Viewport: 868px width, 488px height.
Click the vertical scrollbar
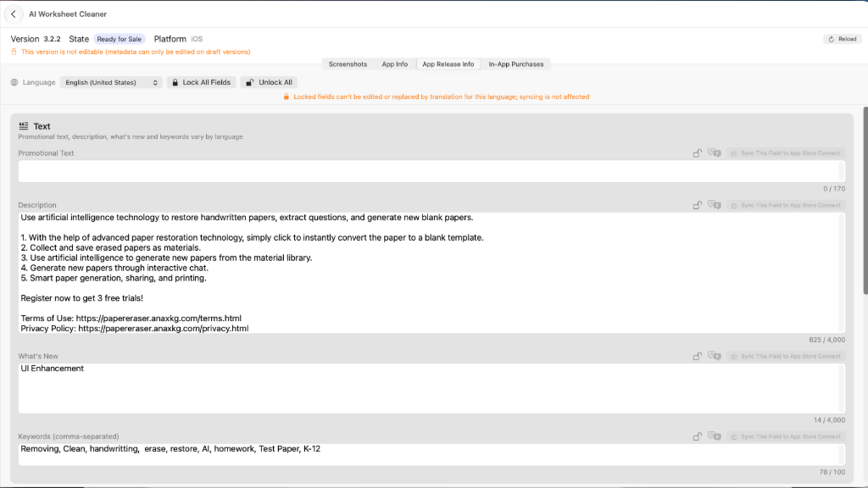coord(865,200)
